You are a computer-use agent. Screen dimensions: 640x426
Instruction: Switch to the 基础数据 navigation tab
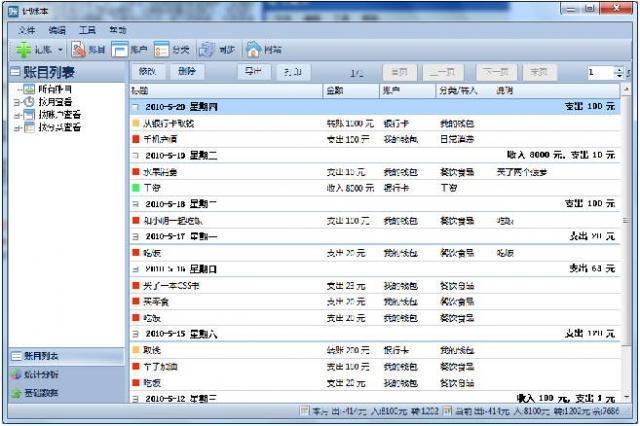click(x=67, y=393)
